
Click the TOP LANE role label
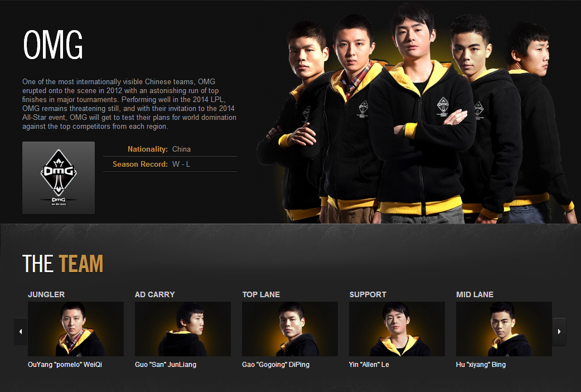click(262, 294)
